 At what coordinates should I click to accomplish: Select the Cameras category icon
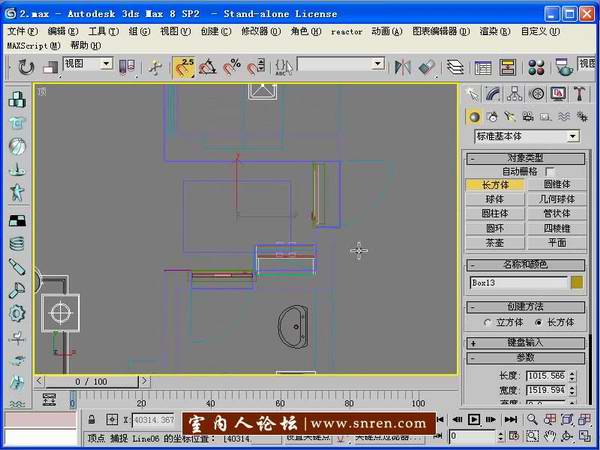tap(528, 117)
